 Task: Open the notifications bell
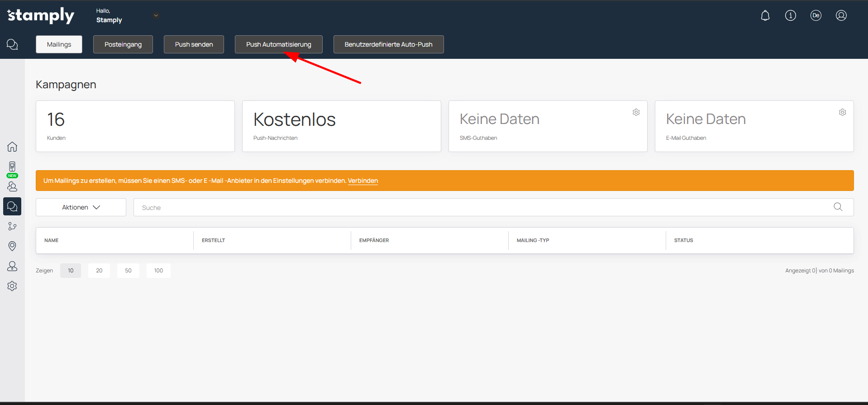765,16
